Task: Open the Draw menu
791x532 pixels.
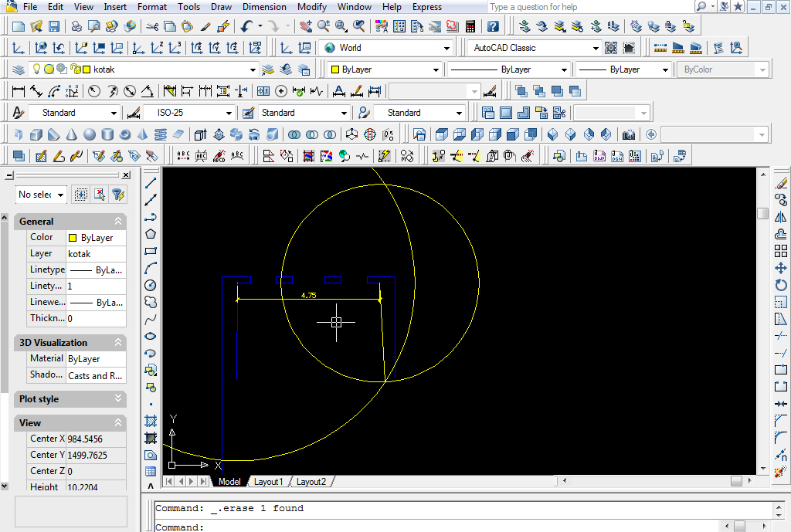Action: coord(221,7)
